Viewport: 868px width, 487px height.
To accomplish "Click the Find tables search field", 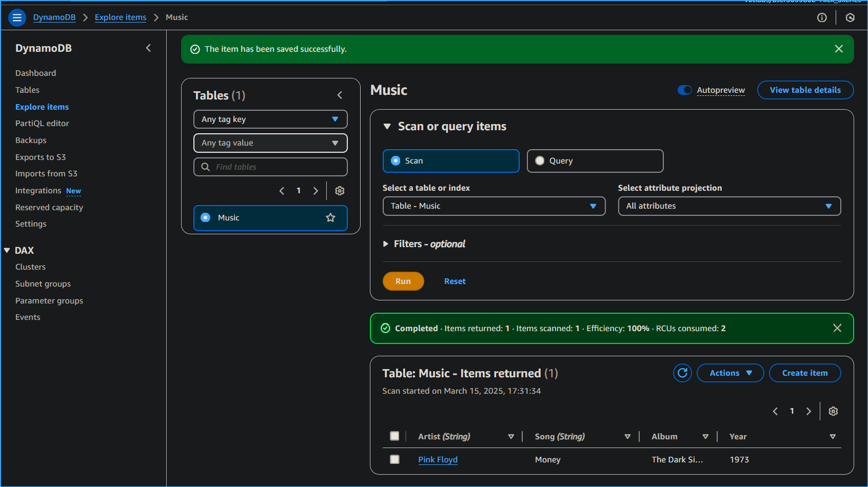I will click(277, 167).
